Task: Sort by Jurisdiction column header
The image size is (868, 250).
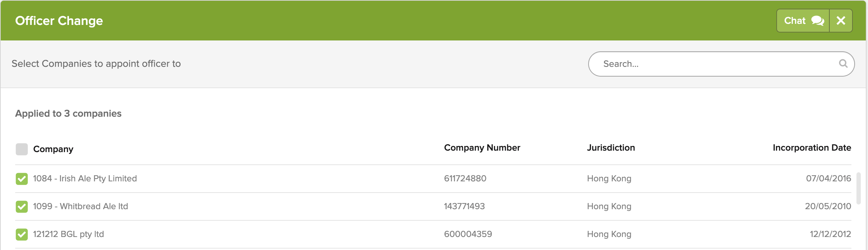Action: (611, 148)
